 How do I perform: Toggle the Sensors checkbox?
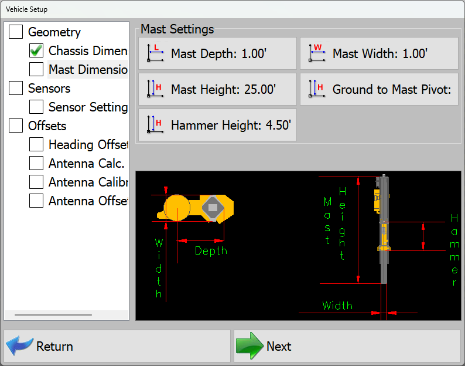point(16,88)
